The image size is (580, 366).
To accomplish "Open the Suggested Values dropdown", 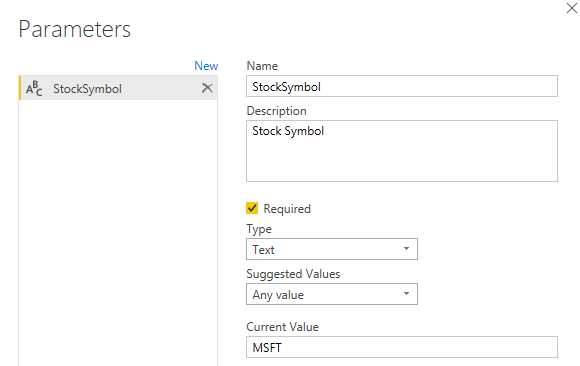I will [332, 294].
